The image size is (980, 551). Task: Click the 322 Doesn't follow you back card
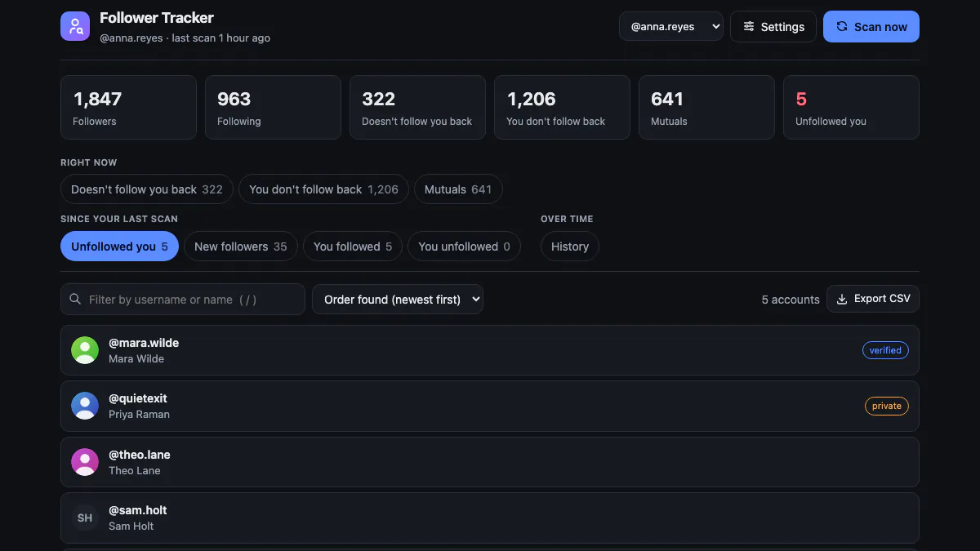(x=417, y=108)
